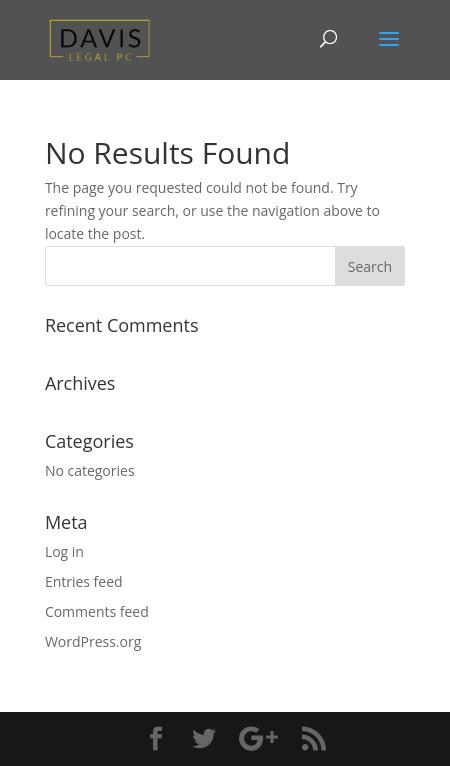The width and height of the screenshot is (450, 766).
Task: Expand the blue hamburger navigation menu
Action: pyautogui.click(x=389, y=39)
